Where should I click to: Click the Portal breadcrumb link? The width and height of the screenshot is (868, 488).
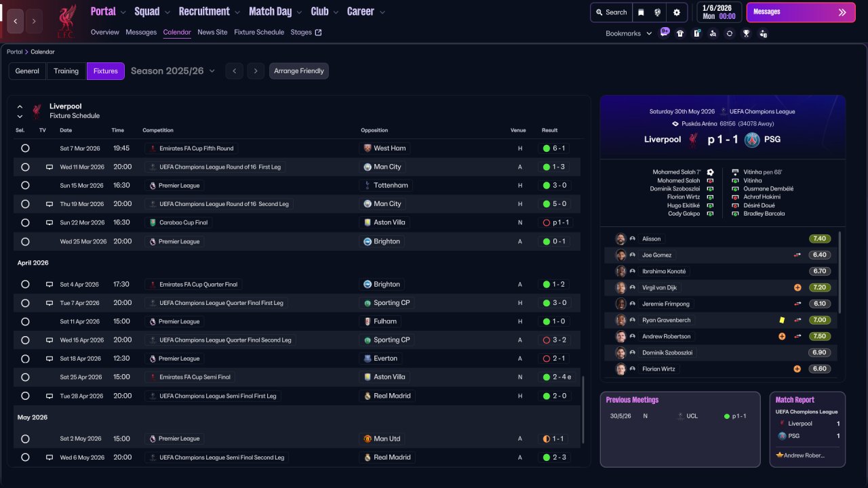click(14, 52)
